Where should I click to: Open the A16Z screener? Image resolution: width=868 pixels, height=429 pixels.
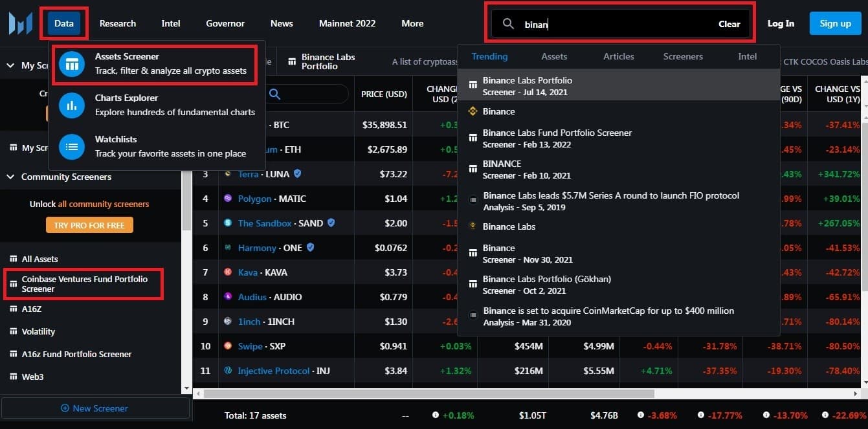click(32, 309)
